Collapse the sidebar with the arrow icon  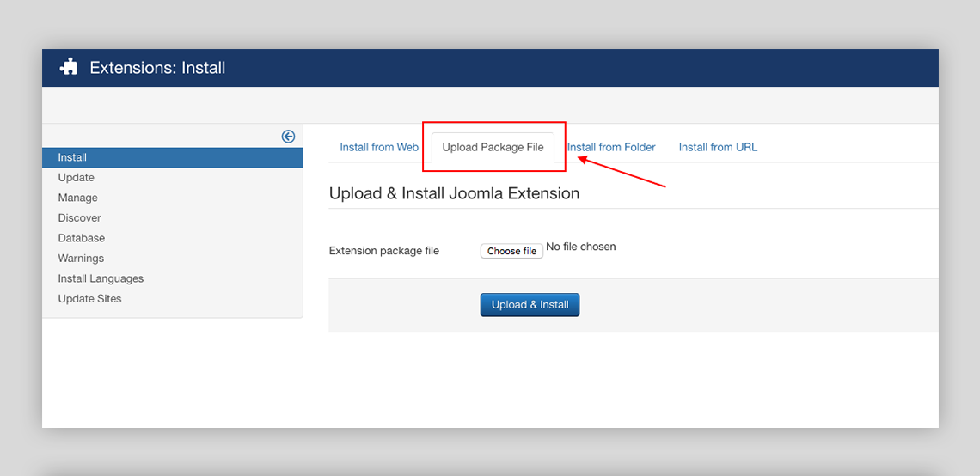(x=288, y=137)
